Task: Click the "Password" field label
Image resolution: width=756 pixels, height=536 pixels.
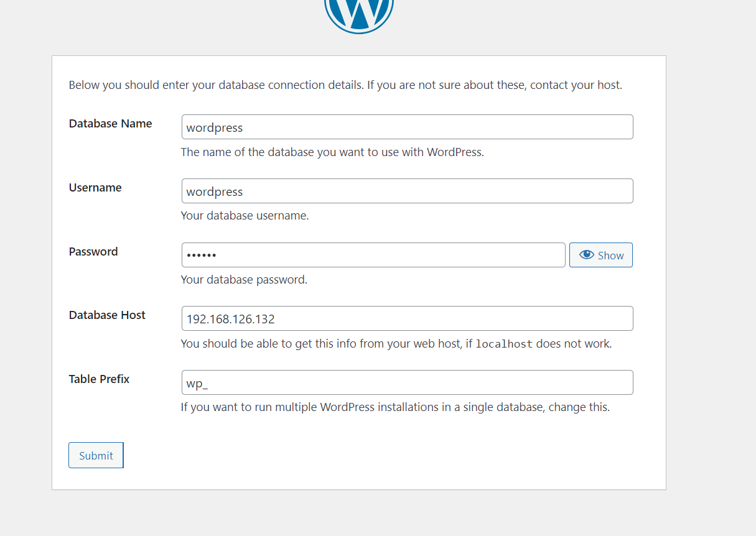Action: (93, 252)
